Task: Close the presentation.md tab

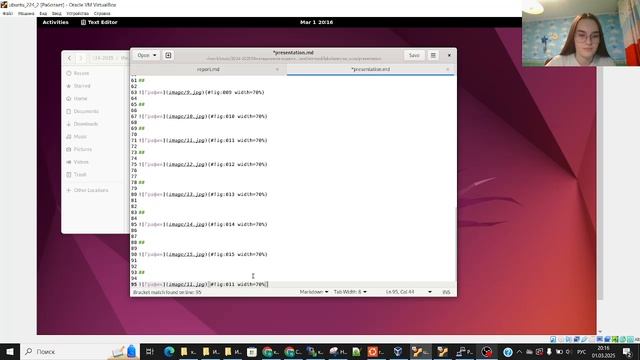Action: click(x=448, y=69)
